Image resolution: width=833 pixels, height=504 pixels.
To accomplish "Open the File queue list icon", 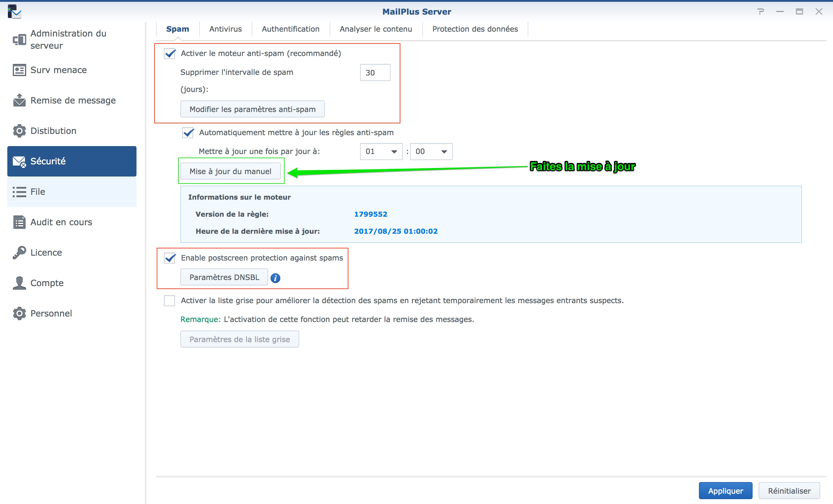I will pos(19,192).
